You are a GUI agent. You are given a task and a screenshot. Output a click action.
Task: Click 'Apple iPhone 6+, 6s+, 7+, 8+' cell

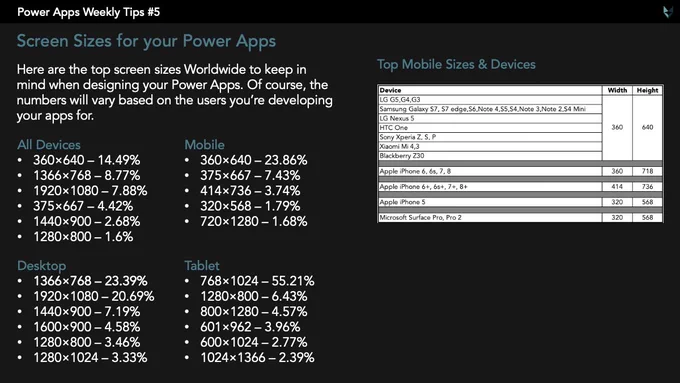coord(490,187)
